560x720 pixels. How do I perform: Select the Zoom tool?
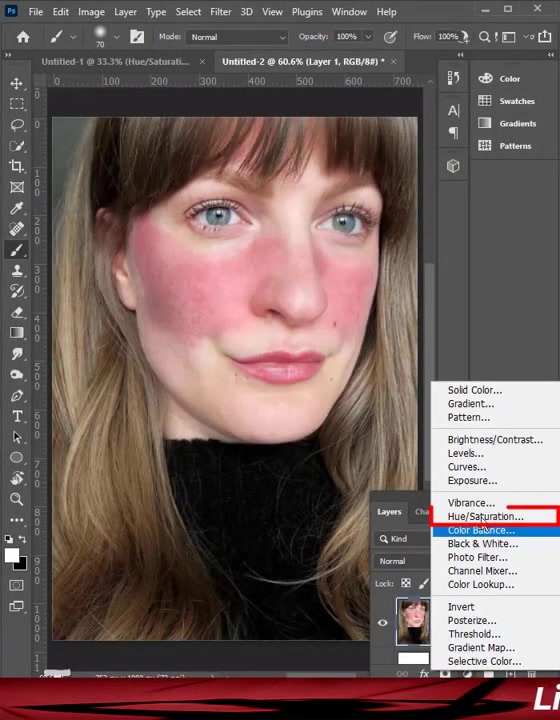[17, 499]
